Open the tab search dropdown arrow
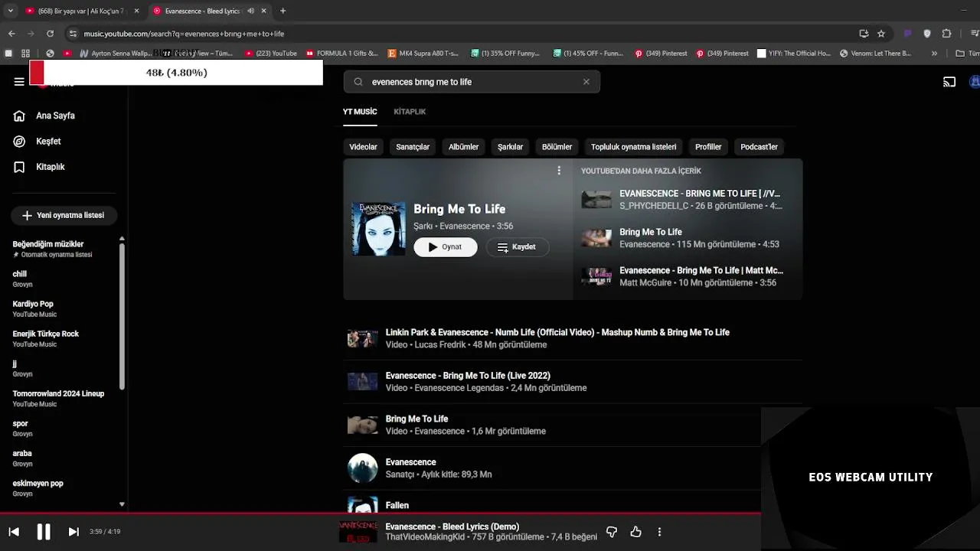 pyautogui.click(x=10, y=11)
